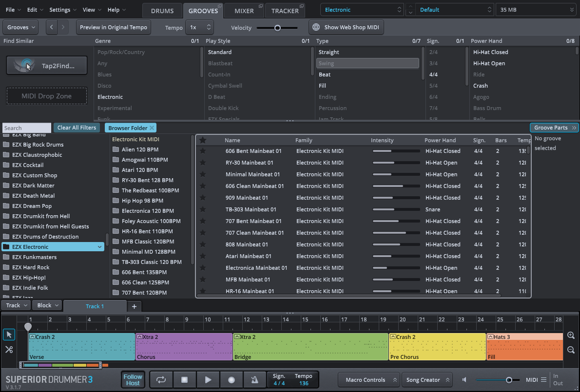
Task: Switch to the Drums tab
Action: pos(162,11)
